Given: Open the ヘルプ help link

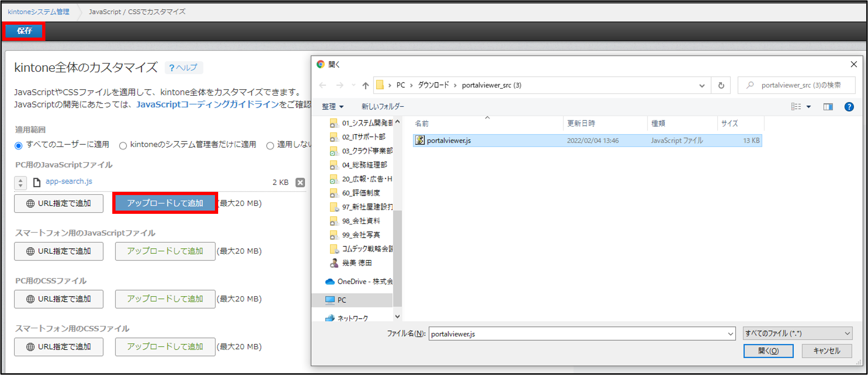Looking at the screenshot, I should point(183,68).
